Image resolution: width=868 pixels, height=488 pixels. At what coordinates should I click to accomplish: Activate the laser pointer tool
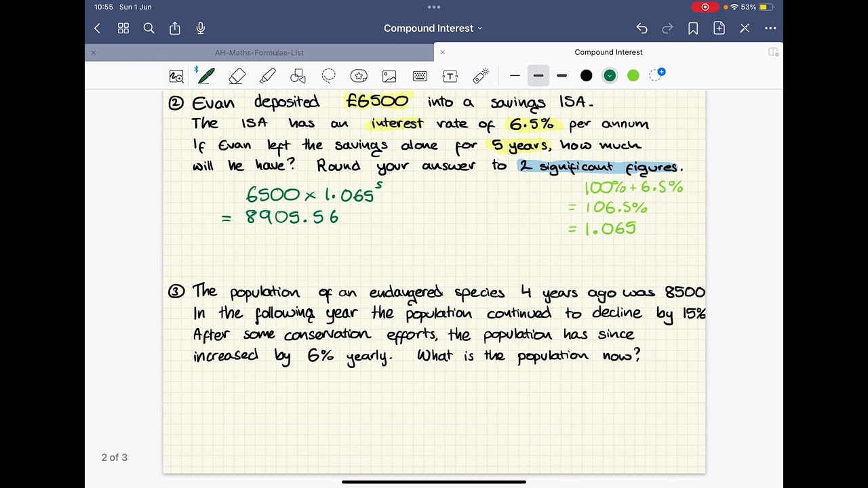[x=481, y=76]
